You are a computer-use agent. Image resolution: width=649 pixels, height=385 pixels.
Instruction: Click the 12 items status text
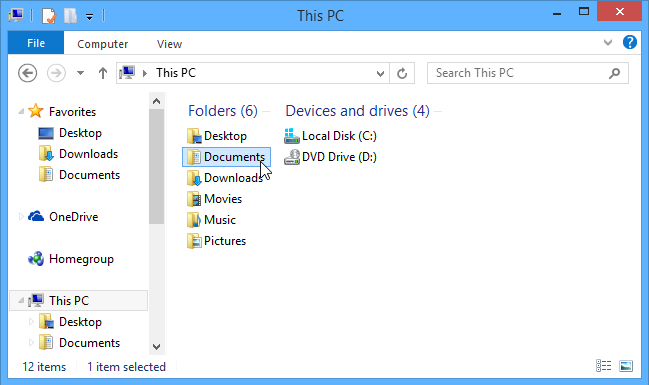point(44,367)
